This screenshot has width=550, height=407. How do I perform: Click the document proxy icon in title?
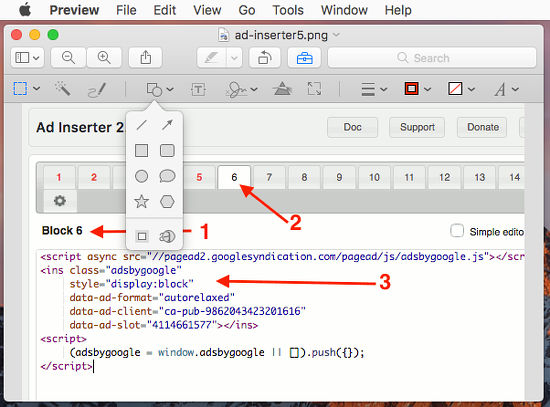(223, 35)
